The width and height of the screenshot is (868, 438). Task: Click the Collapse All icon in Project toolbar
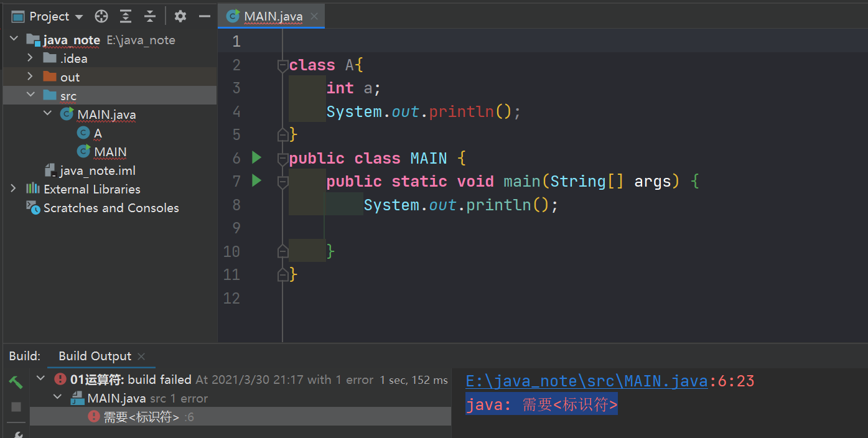coord(151,16)
